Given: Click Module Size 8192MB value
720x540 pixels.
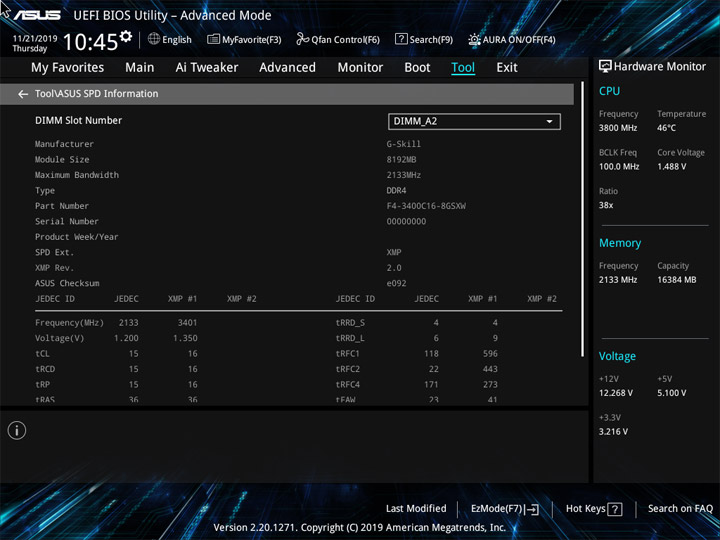Looking at the screenshot, I should (x=401, y=159).
